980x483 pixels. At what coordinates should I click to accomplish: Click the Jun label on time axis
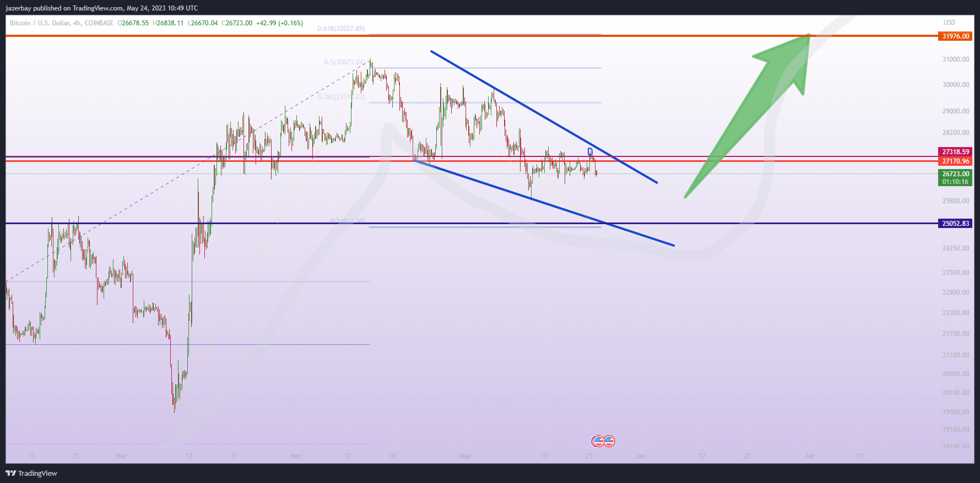click(x=640, y=456)
